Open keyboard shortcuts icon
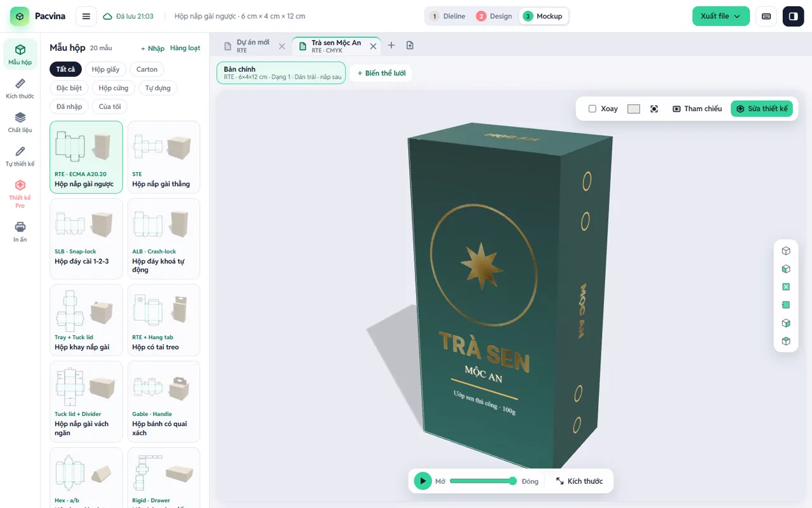This screenshot has width=812, height=508. (766, 17)
